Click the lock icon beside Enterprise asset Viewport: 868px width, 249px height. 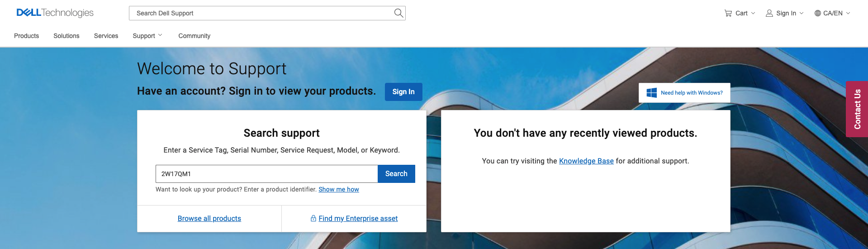(313, 218)
